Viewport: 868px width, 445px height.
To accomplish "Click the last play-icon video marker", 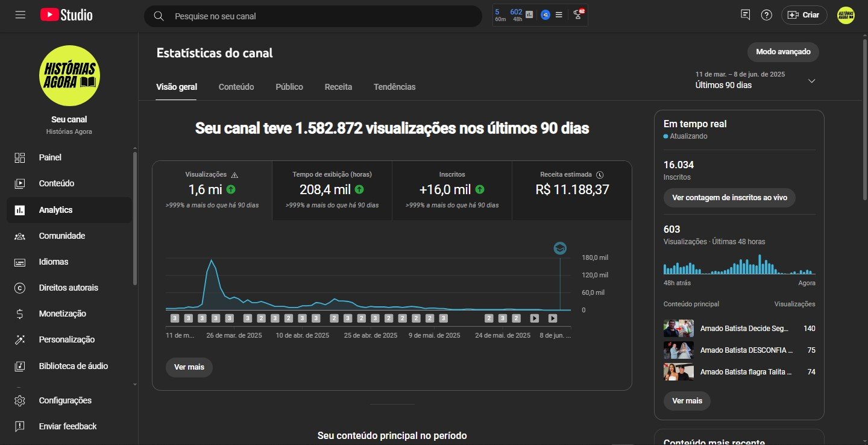I will [552, 318].
